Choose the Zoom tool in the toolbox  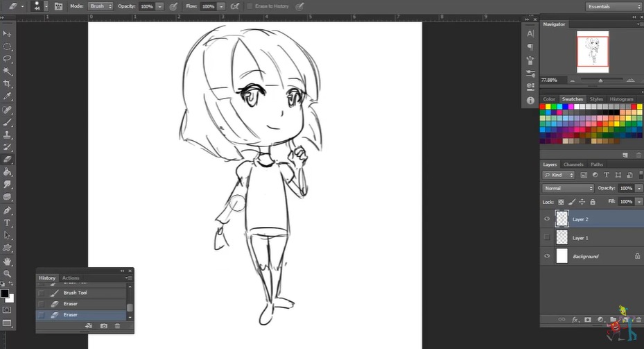pyautogui.click(x=8, y=274)
